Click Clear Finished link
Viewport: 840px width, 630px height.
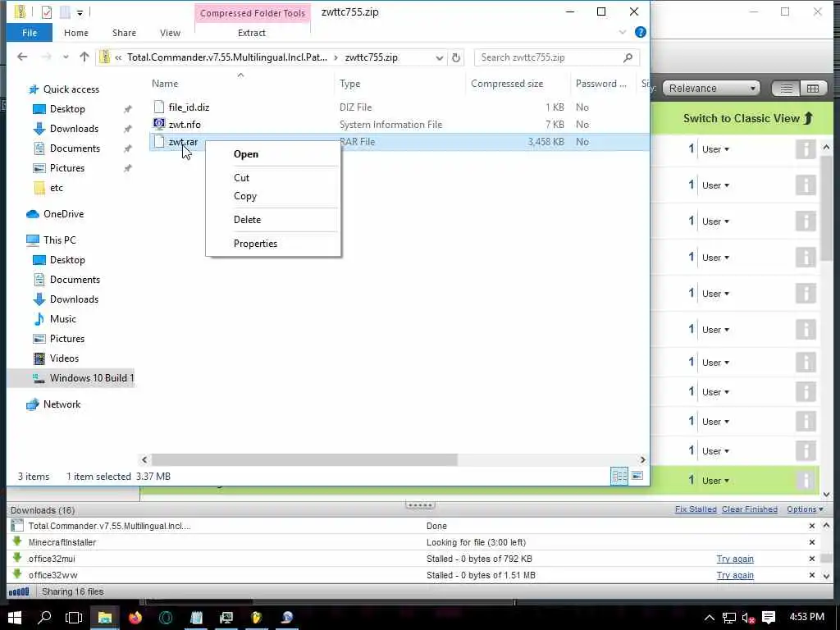coord(750,509)
